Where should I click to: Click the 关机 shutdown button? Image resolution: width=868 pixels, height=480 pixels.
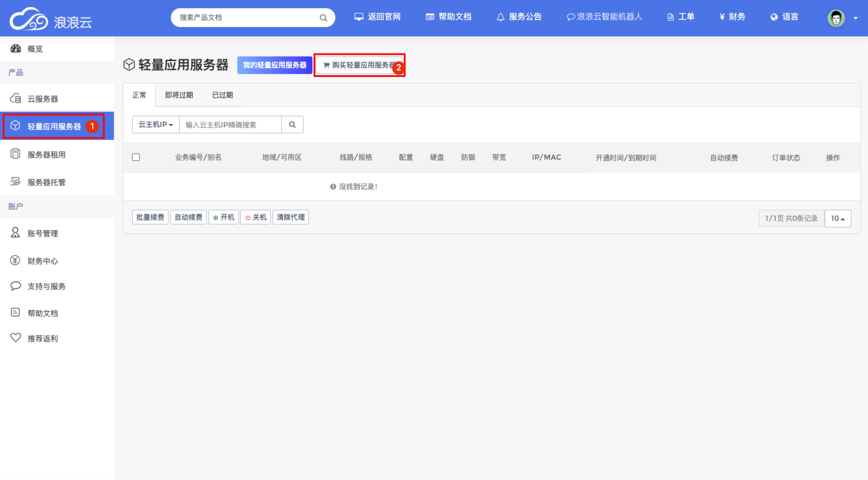tap(255, 217)
